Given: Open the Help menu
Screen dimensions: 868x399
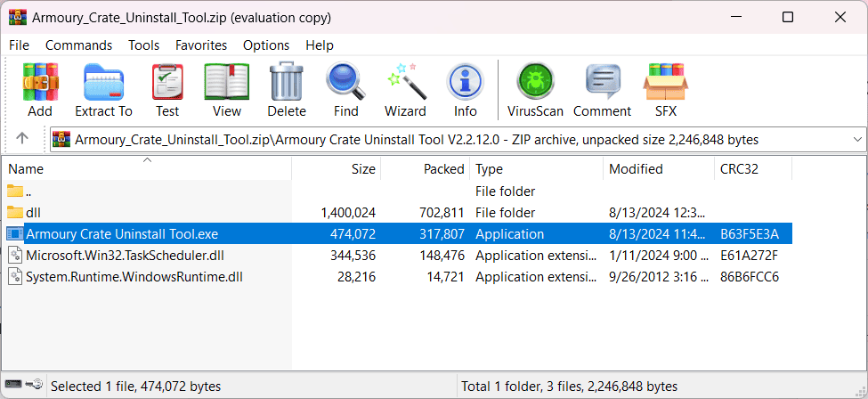Looking at the screenshot, I should click(x=320, y=45).
